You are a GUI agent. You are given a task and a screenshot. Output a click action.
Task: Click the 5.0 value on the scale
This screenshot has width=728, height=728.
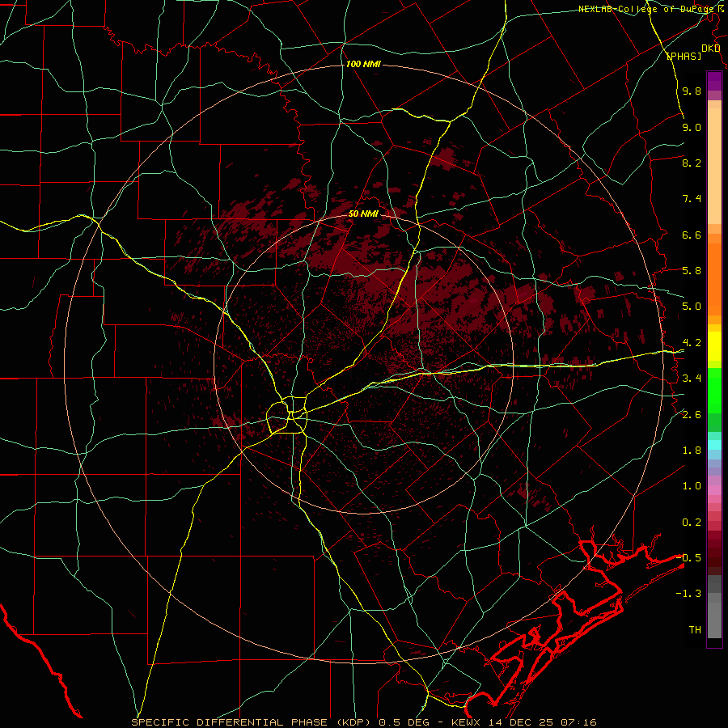click(692, 307)
